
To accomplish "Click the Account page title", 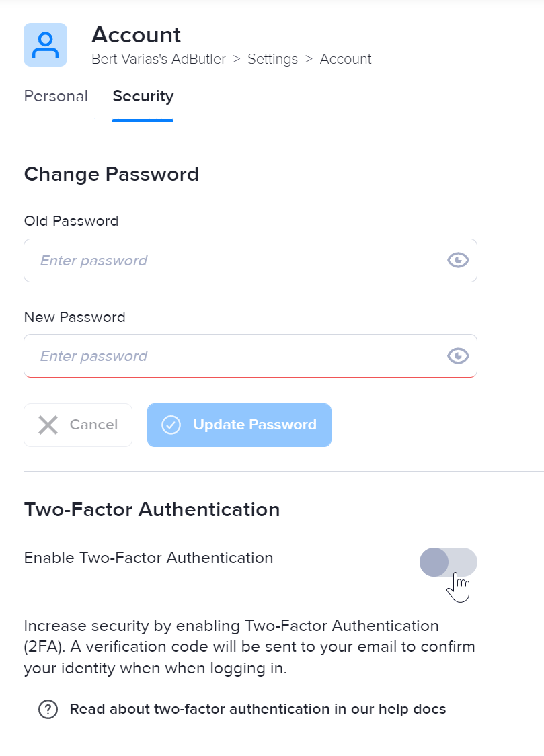I will point(136,34).
